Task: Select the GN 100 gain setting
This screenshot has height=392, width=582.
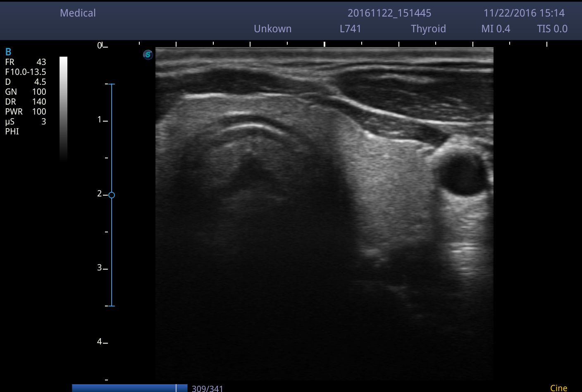Action: tap(26, 92)
